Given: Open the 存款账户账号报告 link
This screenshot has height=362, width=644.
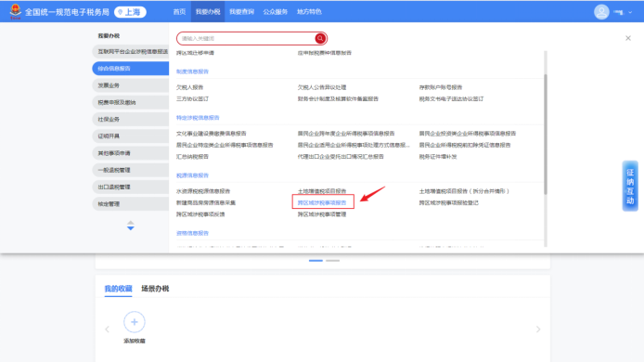Looking at the screenshot, I should point(441,87).
